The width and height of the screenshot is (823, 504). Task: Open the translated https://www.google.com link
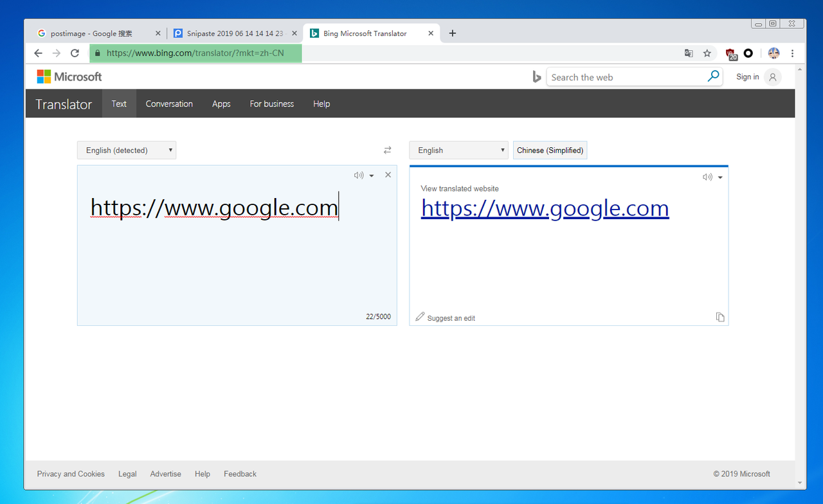click(x=545, y=208)
